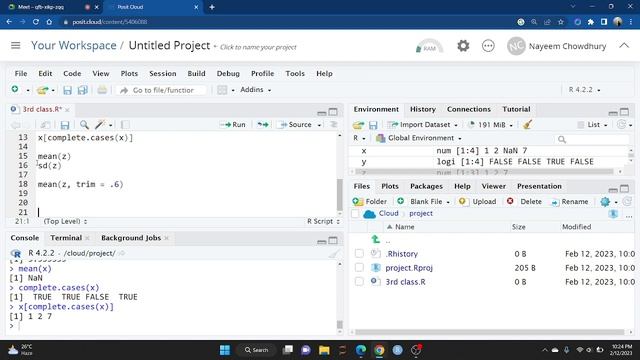Open the 3rd class.R file link

point(405,282)
